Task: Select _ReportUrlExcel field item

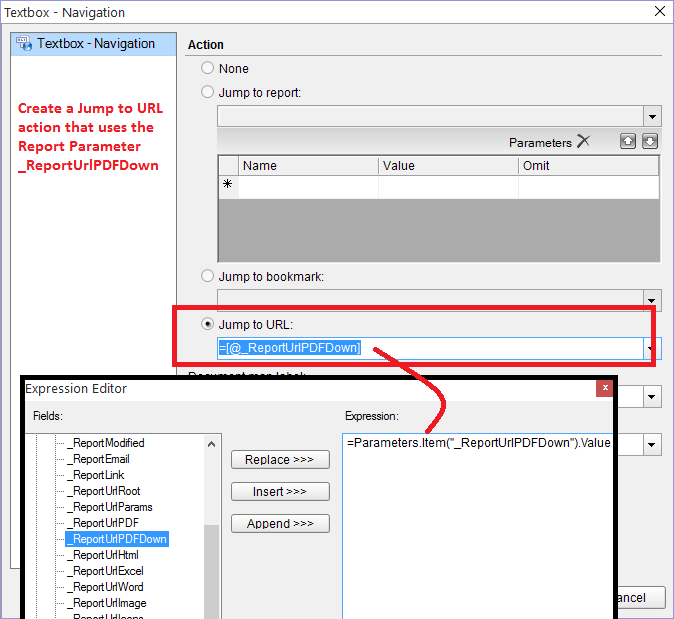Action: [x=108, y=571]
